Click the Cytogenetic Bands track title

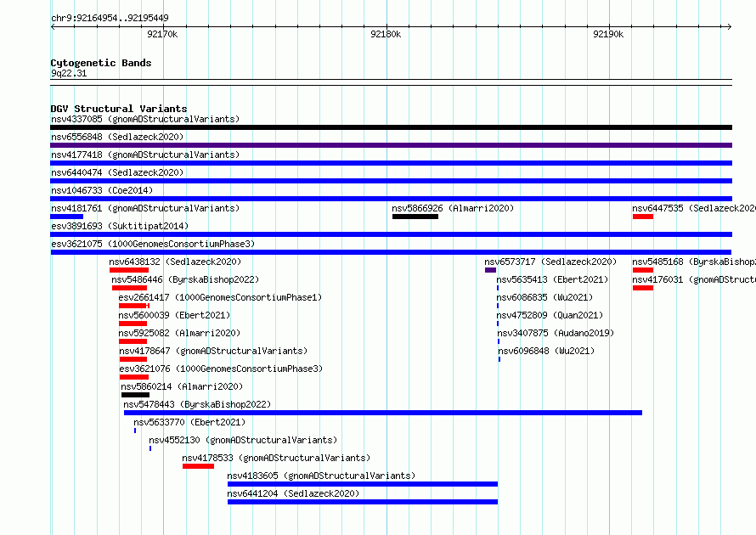point(101,63)
